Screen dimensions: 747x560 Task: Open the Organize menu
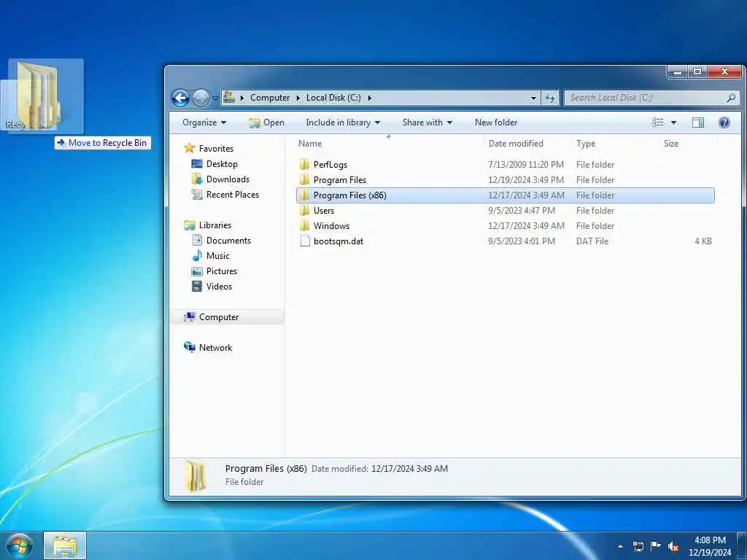click(x=204, y=122)
